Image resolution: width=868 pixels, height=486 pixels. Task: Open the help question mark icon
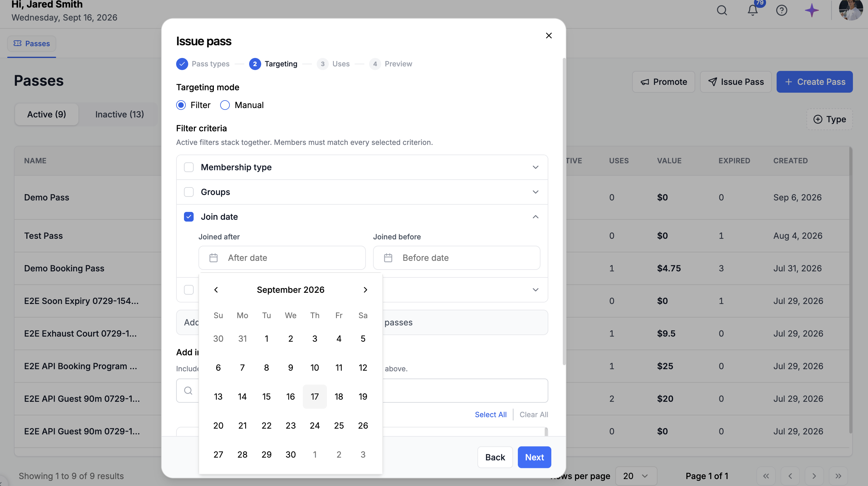tap(781, 11)
